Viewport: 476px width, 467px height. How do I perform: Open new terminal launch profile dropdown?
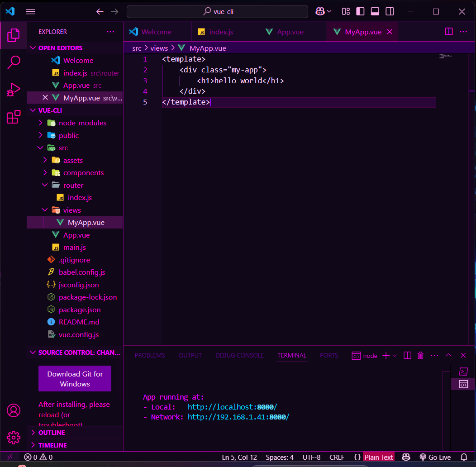(395, 356)
